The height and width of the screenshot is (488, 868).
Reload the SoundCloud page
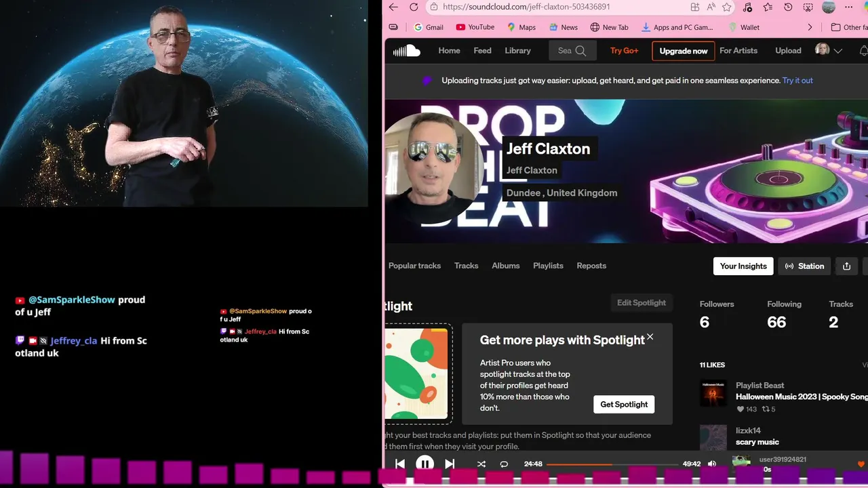coord(414,7)
